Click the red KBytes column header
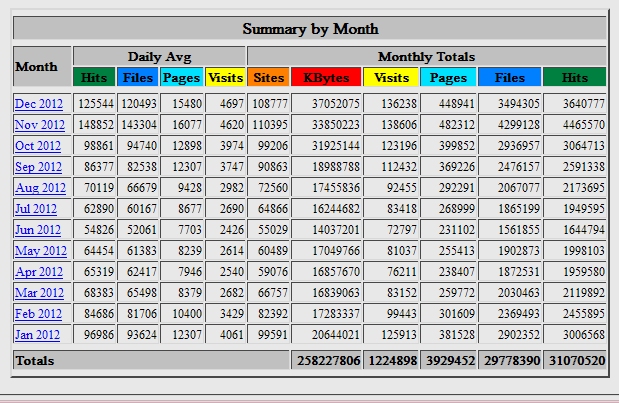Image resolution: width=619 pixels, height=403 pixels. (326, 76)
